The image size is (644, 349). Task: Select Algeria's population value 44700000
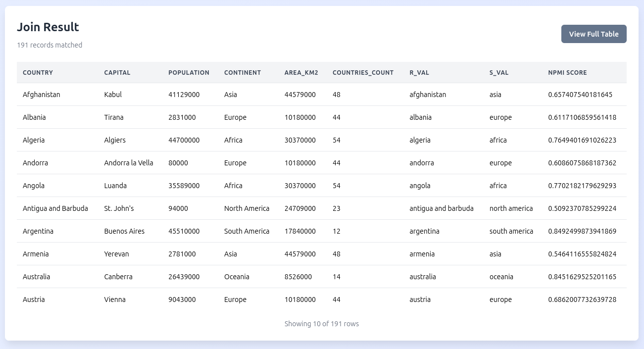point(184,140)
